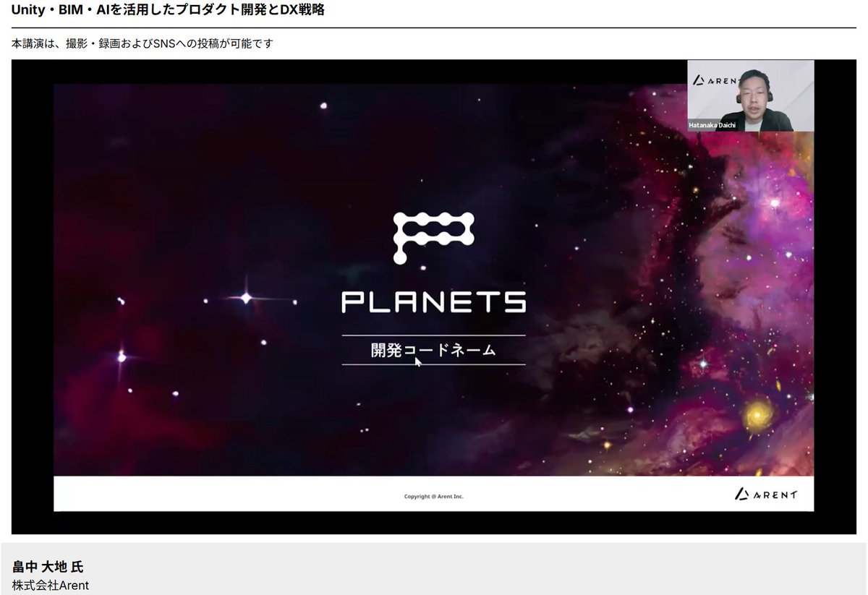
Task: Click the video progress area below the slide
Action: pos(433,524)
